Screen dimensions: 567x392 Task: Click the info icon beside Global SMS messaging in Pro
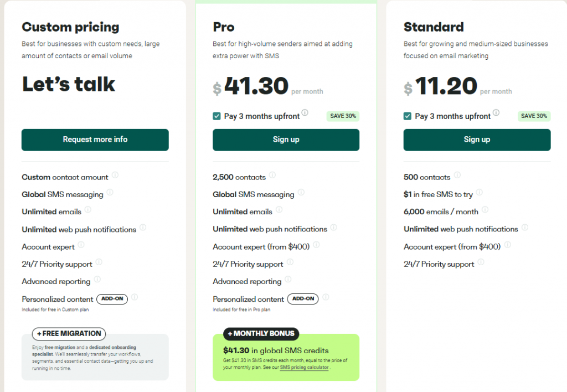tap(301, 193)
